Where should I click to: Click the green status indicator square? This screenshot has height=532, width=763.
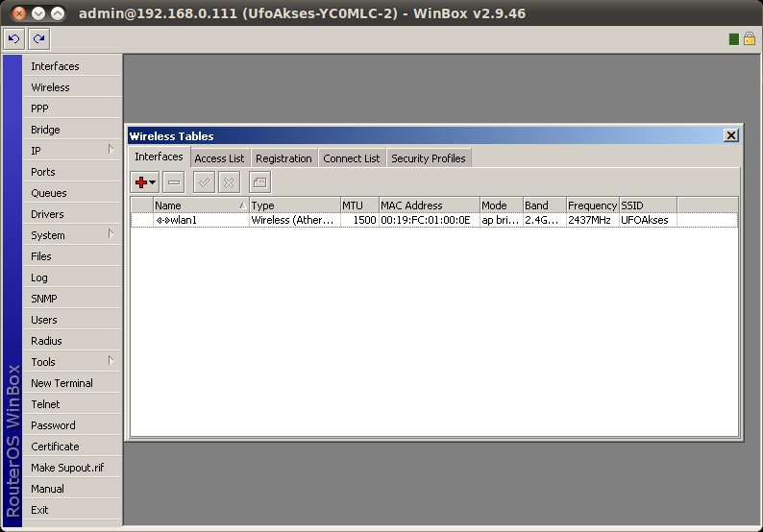[x=734, y=39]
